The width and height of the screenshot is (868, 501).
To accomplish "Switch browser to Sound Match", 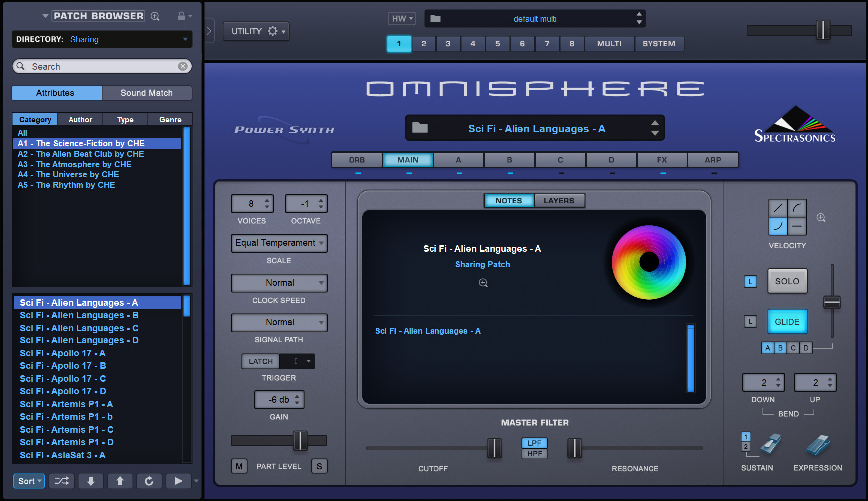I will point(147,93).
